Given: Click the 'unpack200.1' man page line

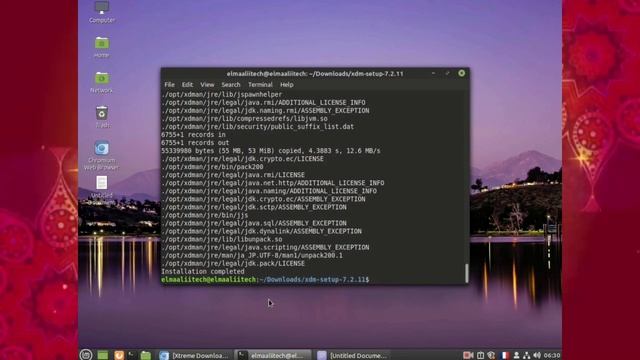Looking at the screenshot, I should 252,255.
